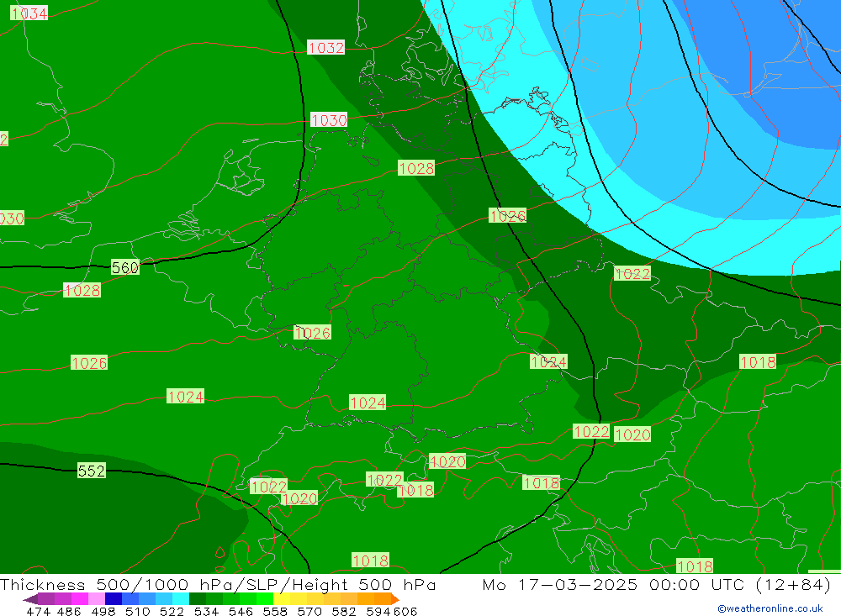841x616 pixels.
Task: Click the 474 value under the legend
Action: coord(38,611)
